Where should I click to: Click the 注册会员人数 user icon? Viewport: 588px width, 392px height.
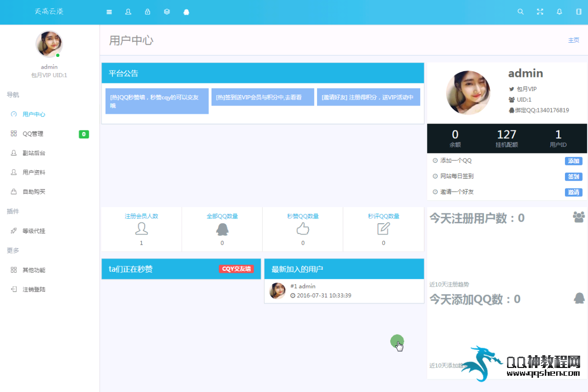click(141, 229)
